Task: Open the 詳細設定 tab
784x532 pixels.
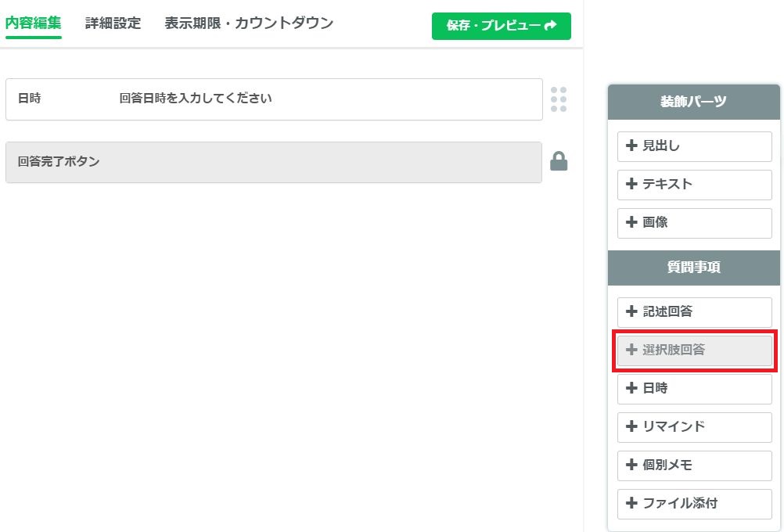Action: (113, 23)
